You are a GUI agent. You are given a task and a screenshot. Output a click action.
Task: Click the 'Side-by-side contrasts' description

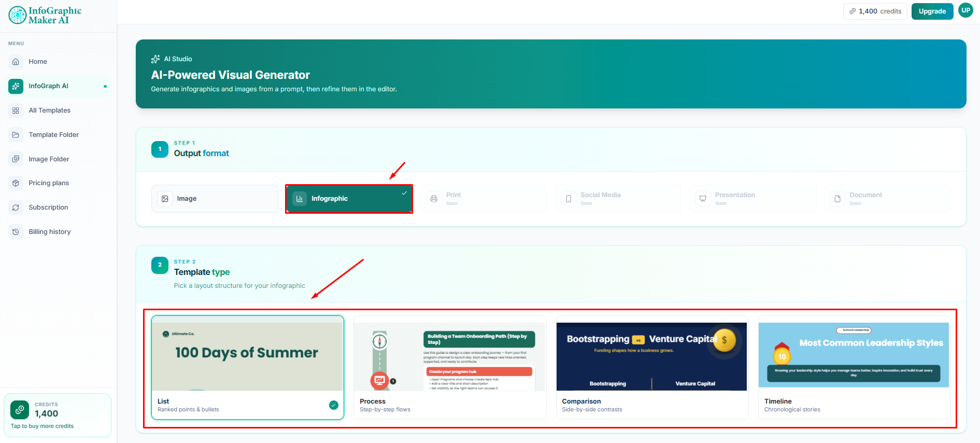click(x=592, y=410)
